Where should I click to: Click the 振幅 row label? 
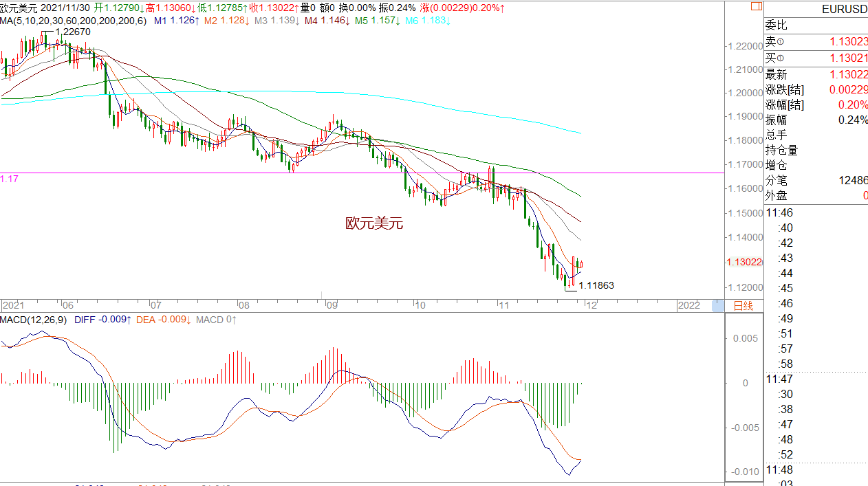point(777,120)
